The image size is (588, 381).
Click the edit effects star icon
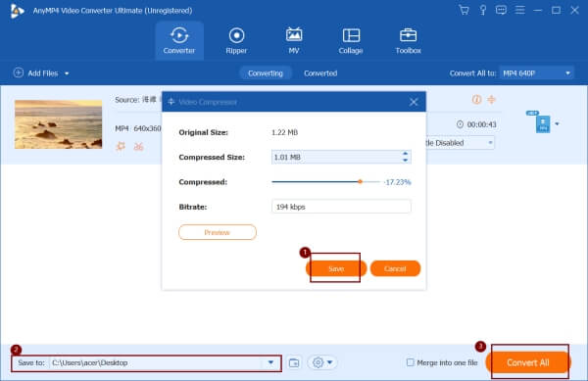tap(121, 146)
